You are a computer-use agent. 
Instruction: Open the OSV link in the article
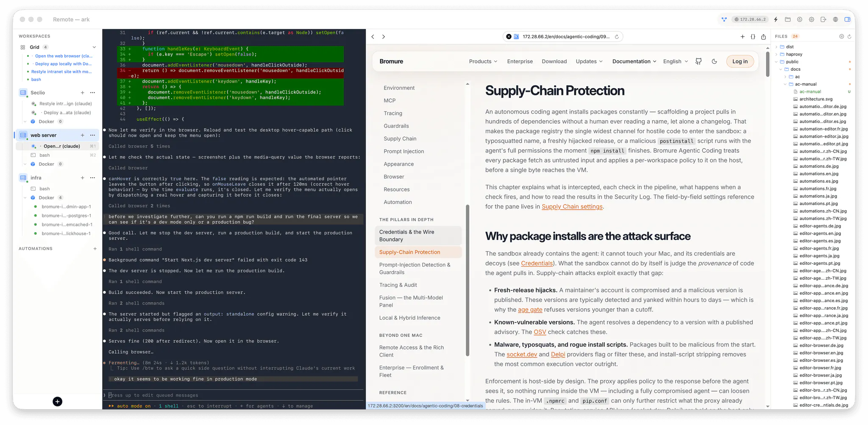(540, 332)
